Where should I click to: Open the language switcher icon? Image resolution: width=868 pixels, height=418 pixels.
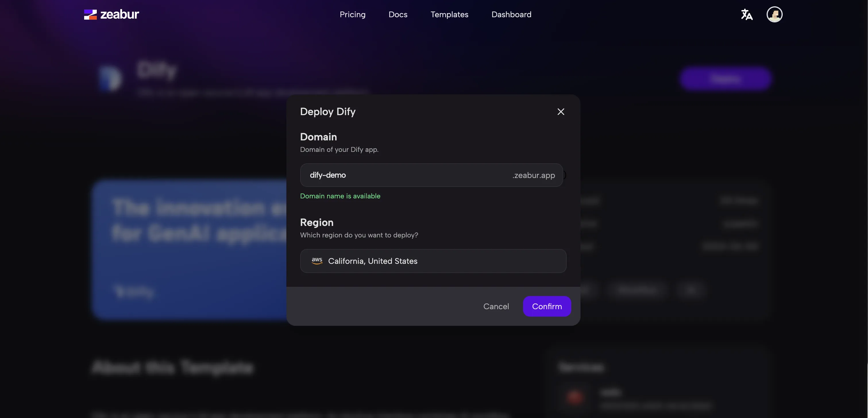[x=747, y=14]
